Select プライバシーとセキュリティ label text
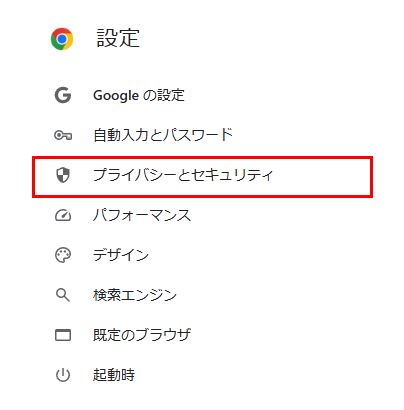The image size is (404, 410). (x=183, y=175)
